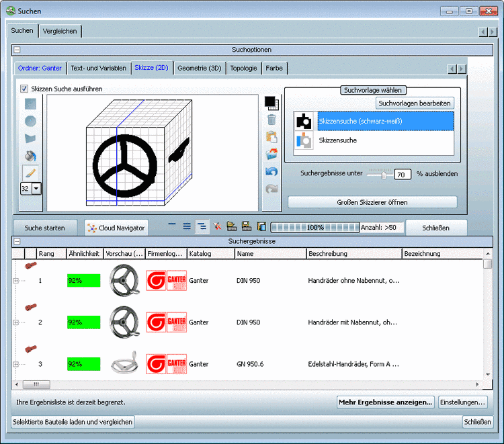Collapse the Suchergebnisse panel
The height and width of the screenshot is (444, 504).
[x=17, y=241]
